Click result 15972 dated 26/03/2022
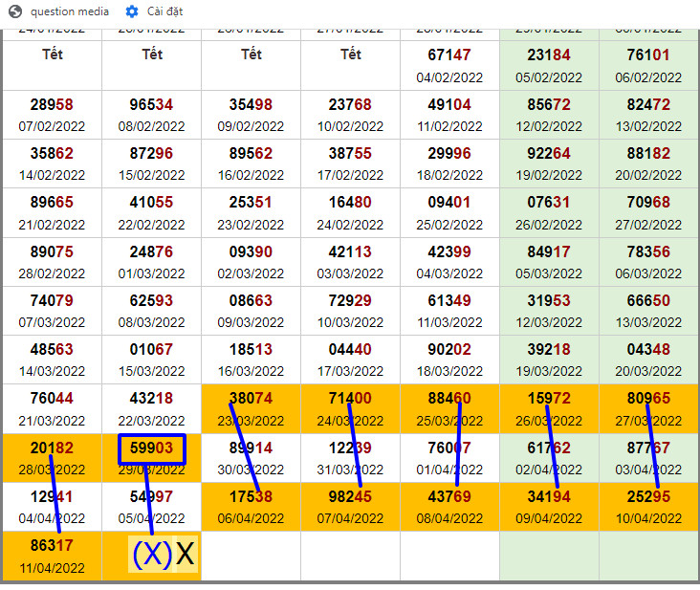This screenshot has width=700, height=590. (x=549, y=408)
